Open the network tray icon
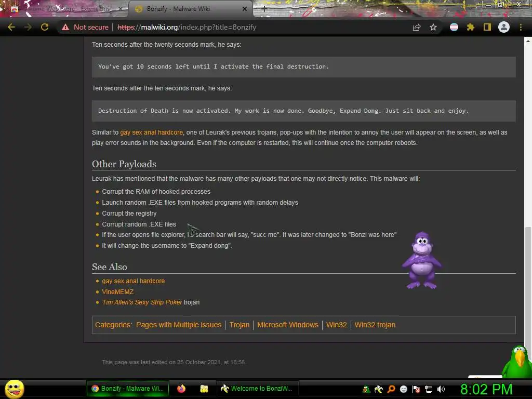Viewport: 532px width, 399px height. tap(429, 389)
